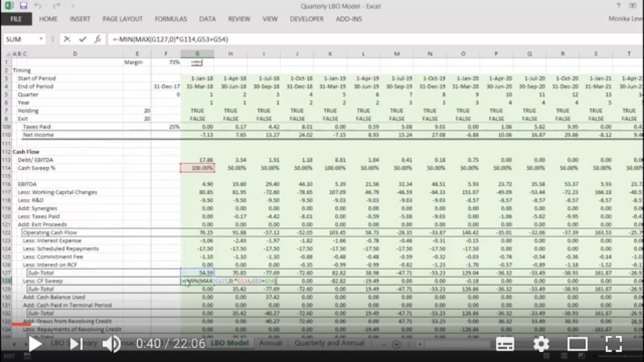The width and height of the screenshot is (644, 362).
Task: Open the Name Box dropdown arrow
Action: click(41, 39)
